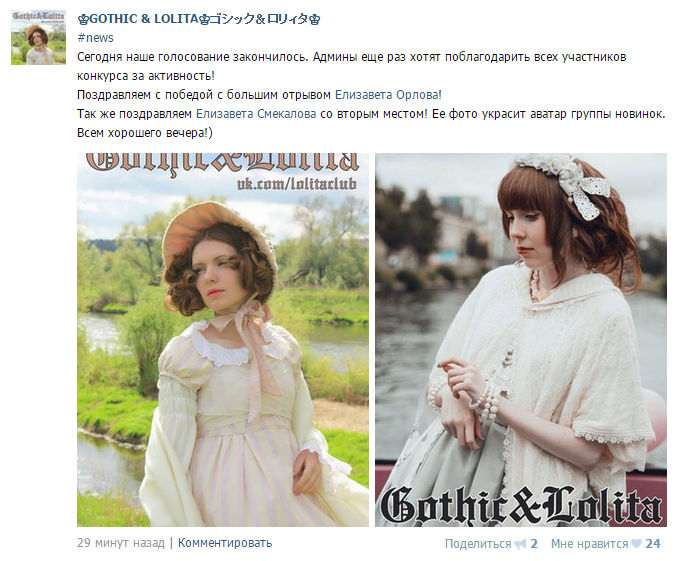Click the crown icon before GOTHIC & LOLITA
The height and width of the screenshot is (561, 685).
[83, 19]
